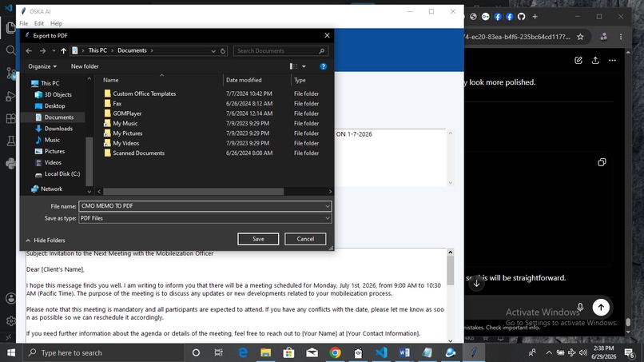Sort by Date modified column header
This screenshot has height=362, width=644.
257,80
